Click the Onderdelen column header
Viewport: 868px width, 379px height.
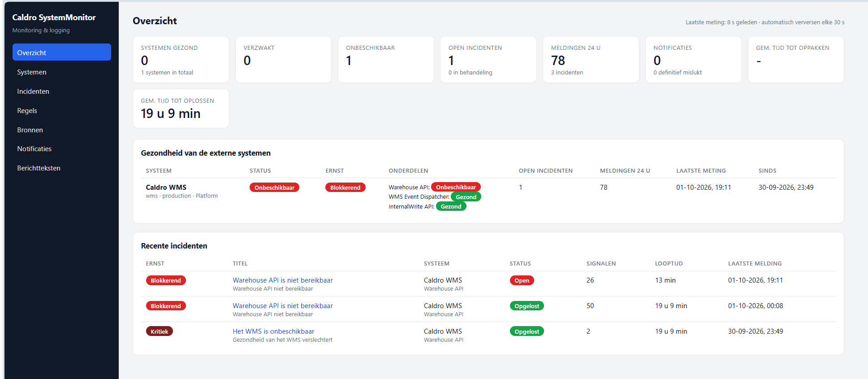pos(408,171)
